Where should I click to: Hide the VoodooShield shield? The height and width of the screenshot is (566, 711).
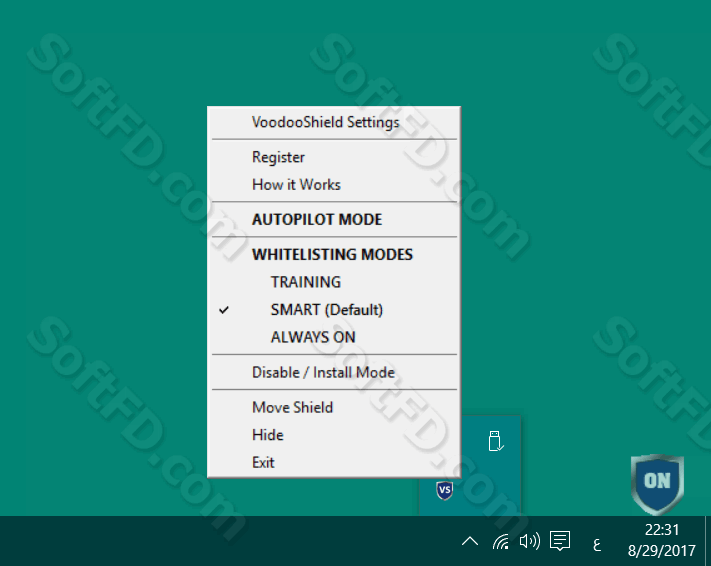click(x=334, y=435)
